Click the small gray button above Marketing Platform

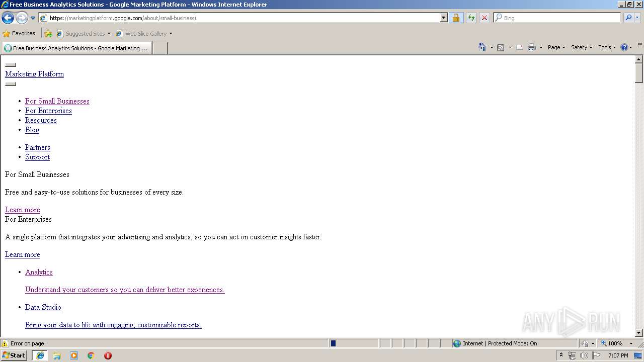pos(11,65)
